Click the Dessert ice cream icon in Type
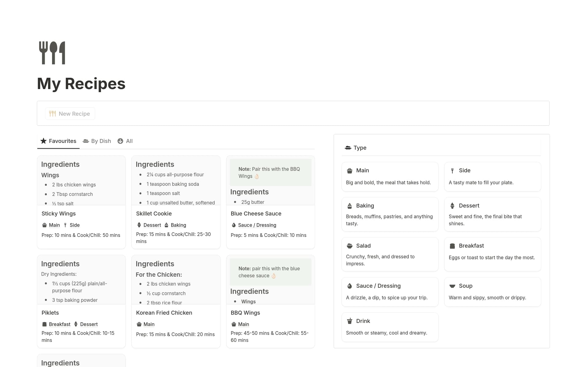Image resolution: width=588 pixels, height=367 pixels. (452, 206)
